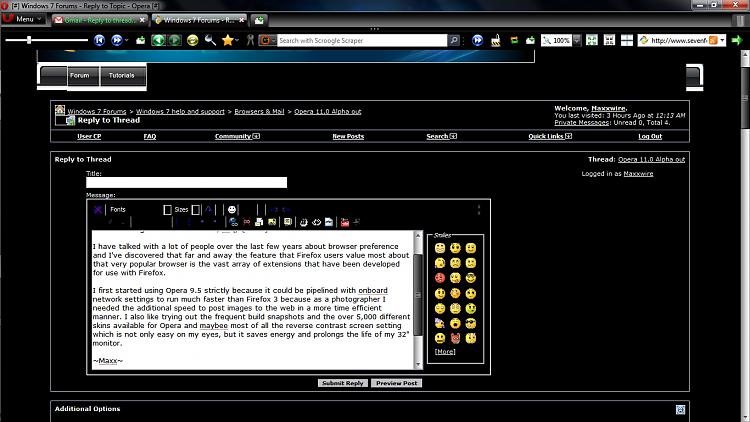Open the User CP link
This screenshot has height=422, width=750.
[89, 136]
